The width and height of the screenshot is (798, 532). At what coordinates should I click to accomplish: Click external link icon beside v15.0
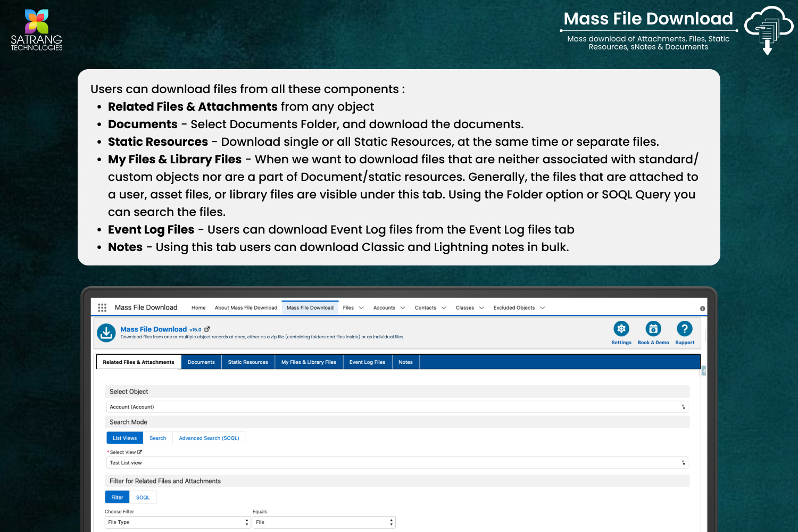click(207, 329)
